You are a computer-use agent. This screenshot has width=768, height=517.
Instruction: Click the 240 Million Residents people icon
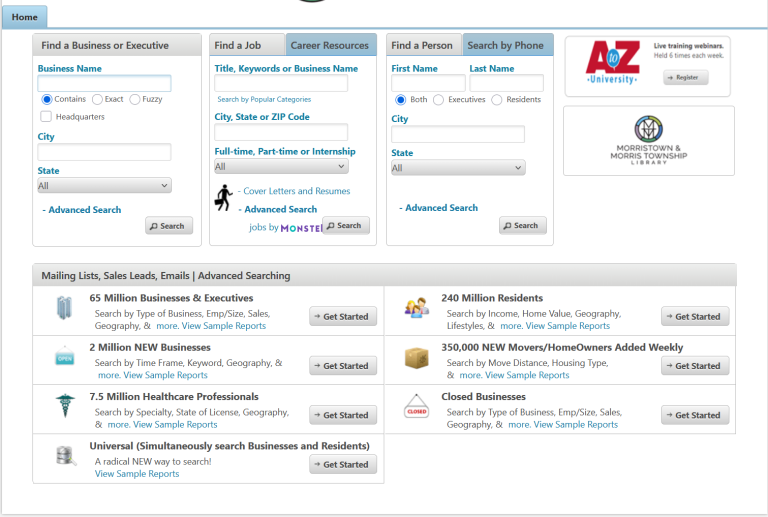pyautogui.click(x=416, y=308)
